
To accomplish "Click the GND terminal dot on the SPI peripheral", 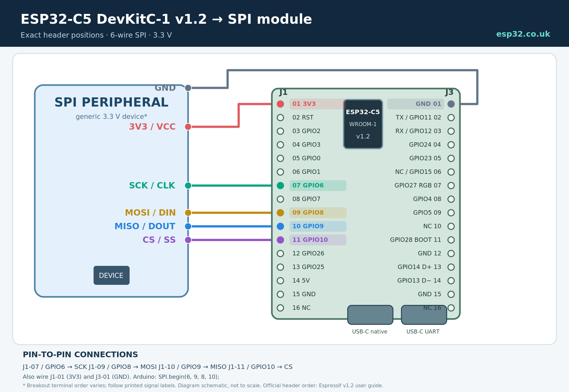I will point(188,88).
